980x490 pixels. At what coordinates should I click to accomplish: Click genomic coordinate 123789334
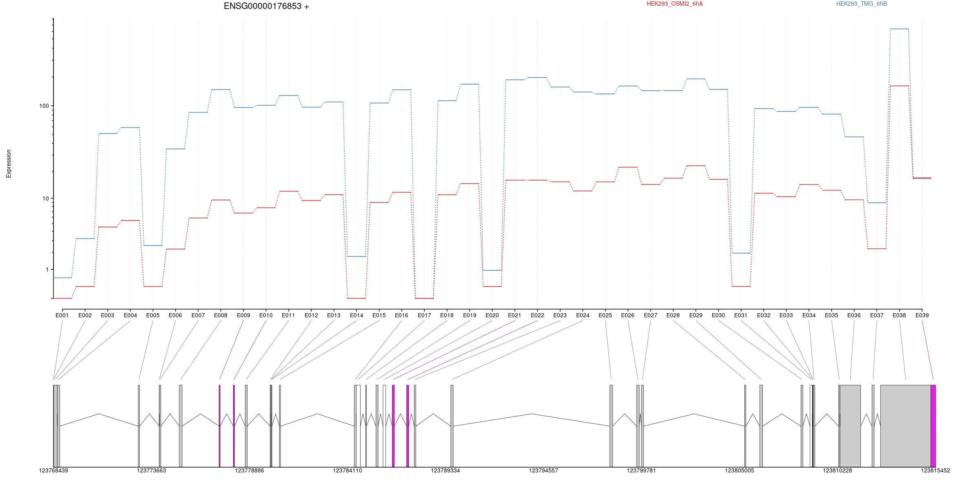445,470
